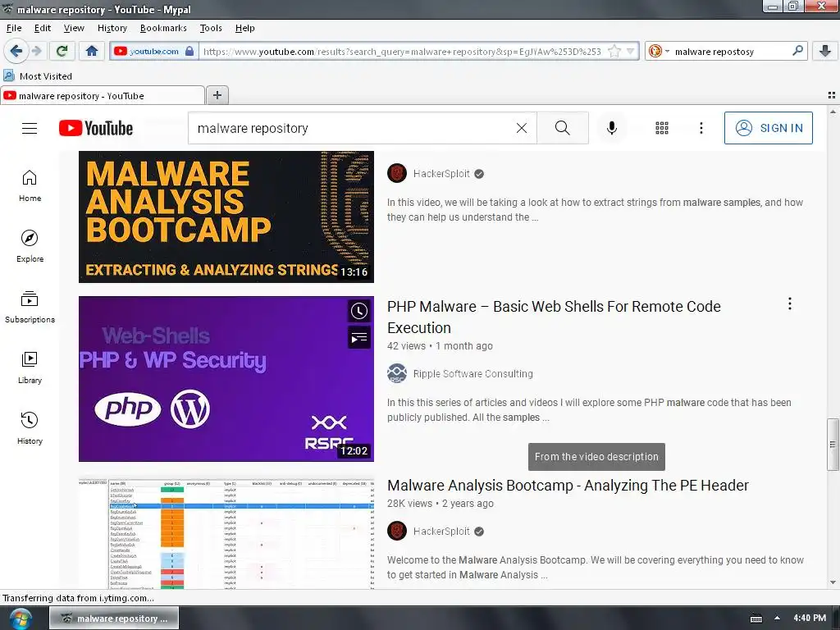This screenshot has height=630, width=840.
Task: Bookmark this page with the star icon
Action: pos(614,52)
